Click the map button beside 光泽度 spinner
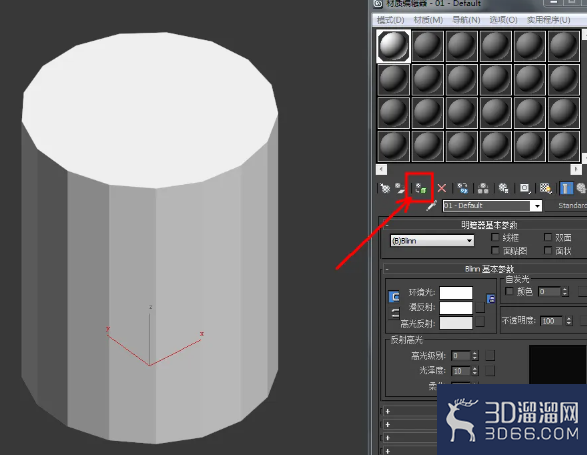Screen dimensions: 587x455 click(490, 370)
